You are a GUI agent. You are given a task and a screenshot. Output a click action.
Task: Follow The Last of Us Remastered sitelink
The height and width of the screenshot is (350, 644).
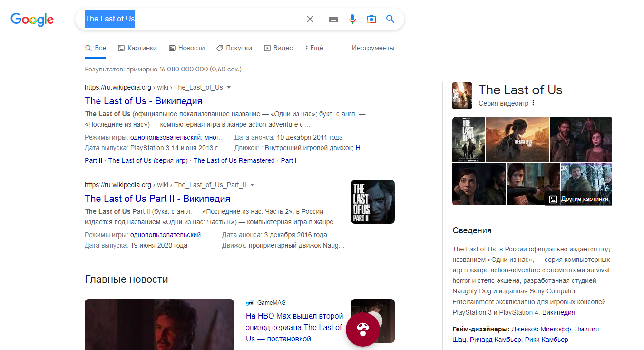click(234, 160)
